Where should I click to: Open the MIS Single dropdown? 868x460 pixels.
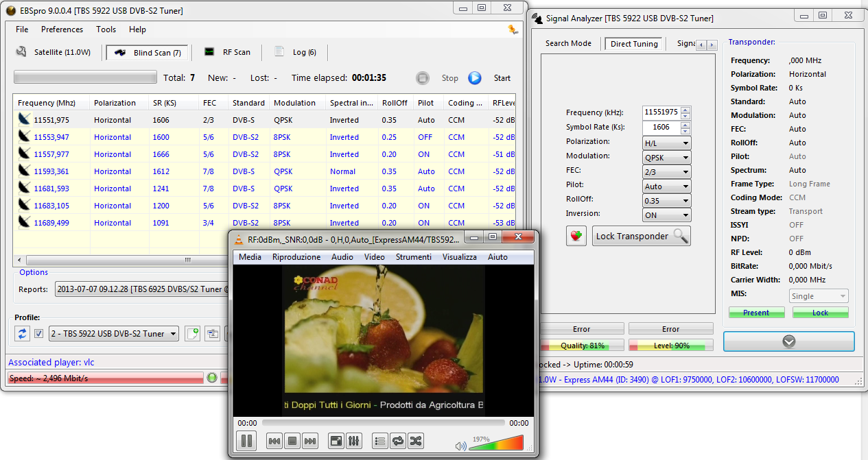click(x=818, y=296)
